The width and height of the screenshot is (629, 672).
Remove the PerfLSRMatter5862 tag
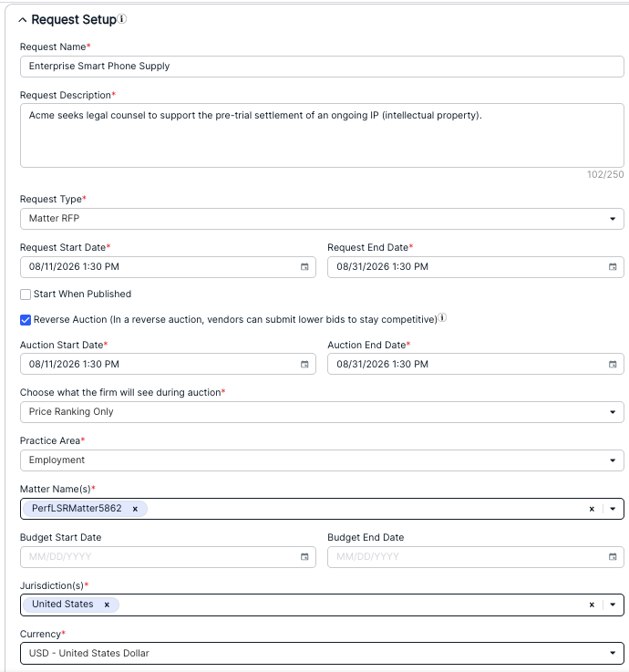[135, 509]
